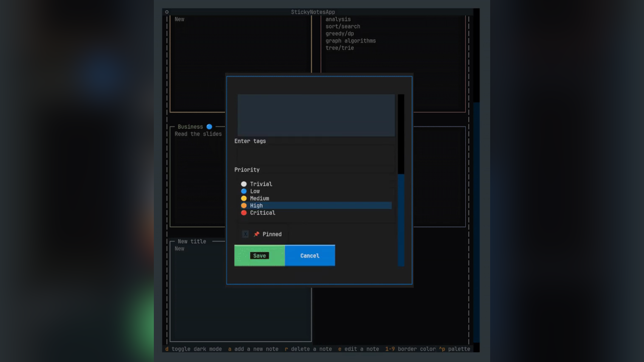Click 'add a new note' in status bar

[256, 349]
